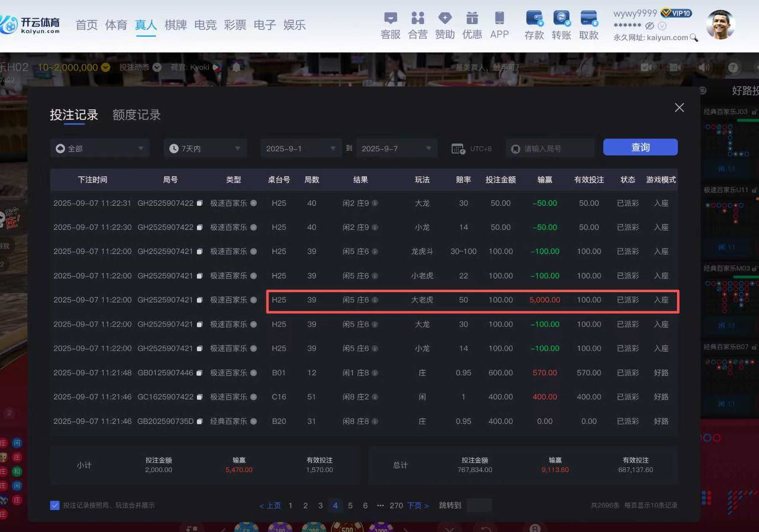The width and height of the screenshot is (759, 532).
Task: Click the kaiyun.com magnifier search icon
Action: 693,37
